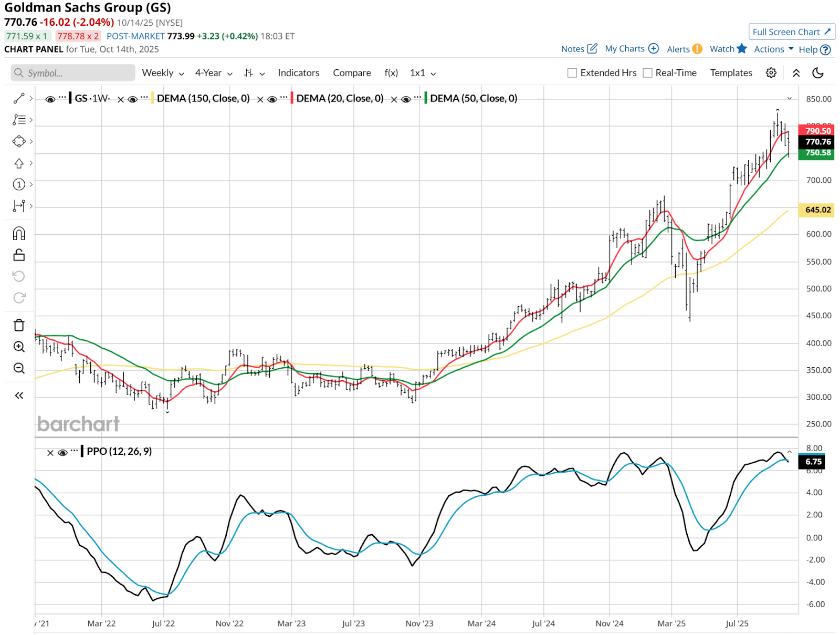Open the Actions dropdown menu
840x635 pixels.
[x=773, y=49]
